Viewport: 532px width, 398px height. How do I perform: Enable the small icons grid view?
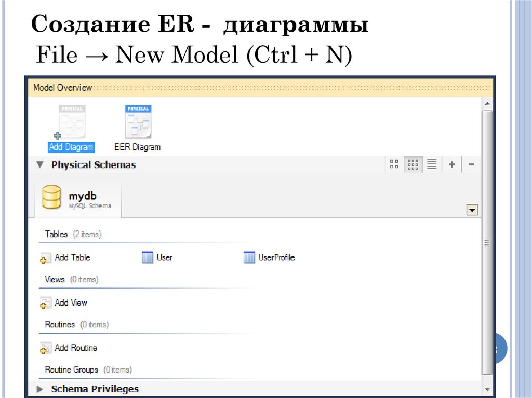point(413,164)
